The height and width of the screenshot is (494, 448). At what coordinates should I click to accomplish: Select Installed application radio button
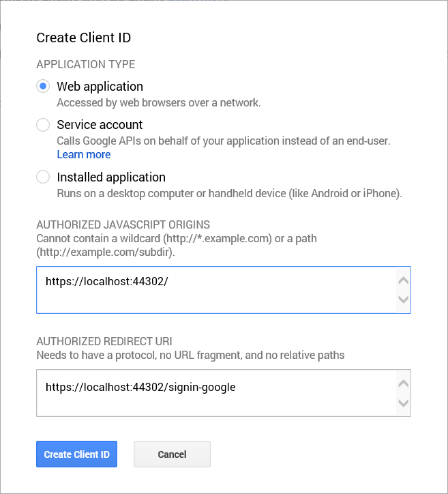point(43,177)
